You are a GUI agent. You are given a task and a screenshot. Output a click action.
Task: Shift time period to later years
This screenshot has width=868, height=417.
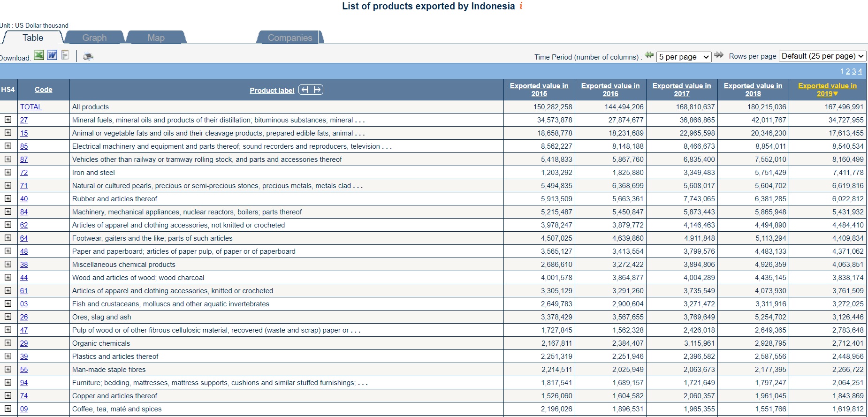(718, 55)
